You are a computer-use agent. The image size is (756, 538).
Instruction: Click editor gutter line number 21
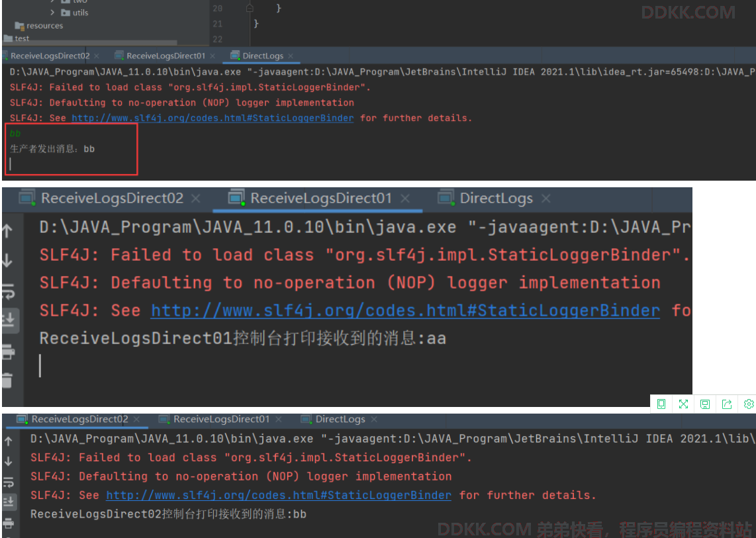coord(217,24)
